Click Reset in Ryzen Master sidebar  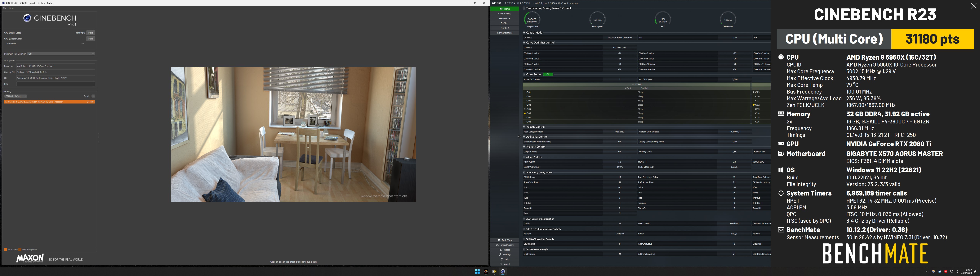[505, 250]
